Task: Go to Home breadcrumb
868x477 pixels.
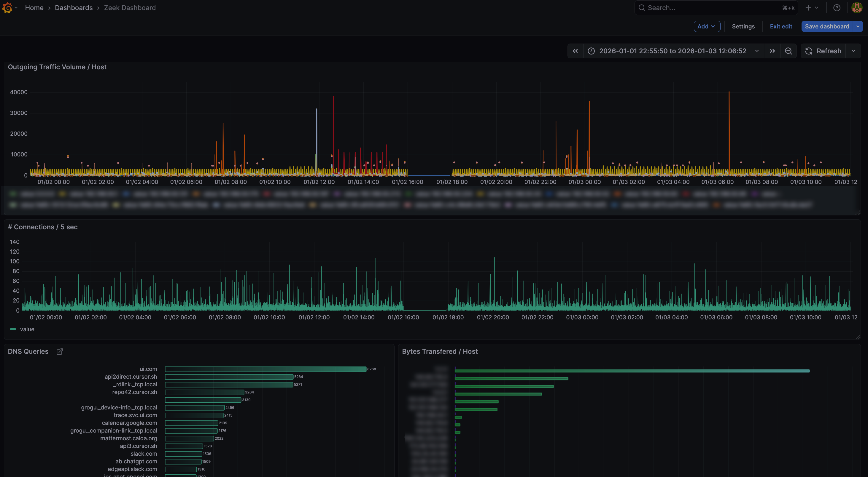Action: [34, 7]
